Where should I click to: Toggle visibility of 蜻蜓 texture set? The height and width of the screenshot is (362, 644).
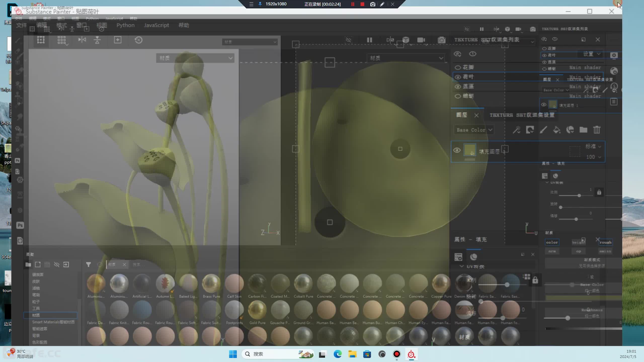pyautogui.click(x=458, y=96)
